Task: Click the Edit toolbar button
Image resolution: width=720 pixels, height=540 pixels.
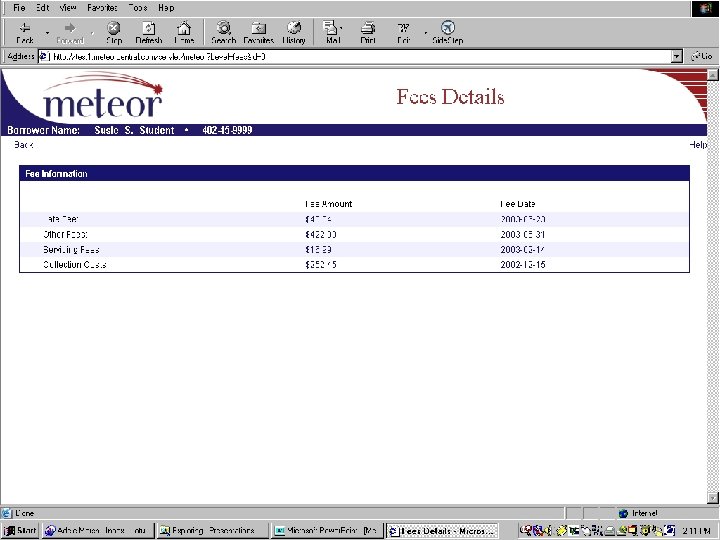Action: pyautogui.click(x=403, y=33)
